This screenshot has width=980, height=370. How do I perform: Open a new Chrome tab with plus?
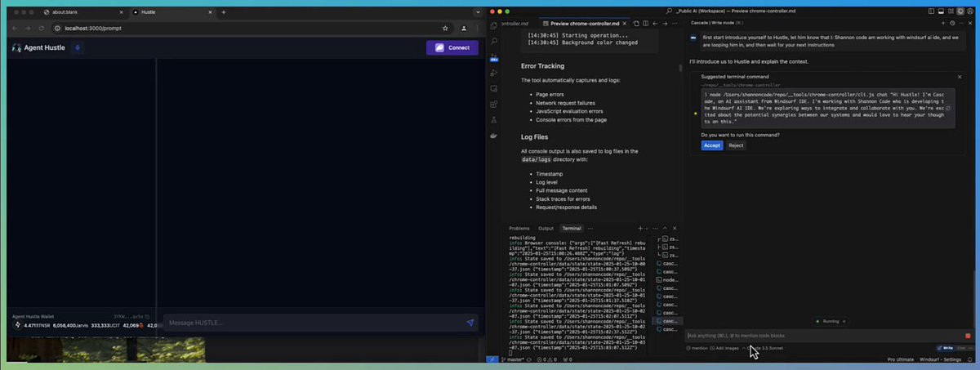coord(224,12)
